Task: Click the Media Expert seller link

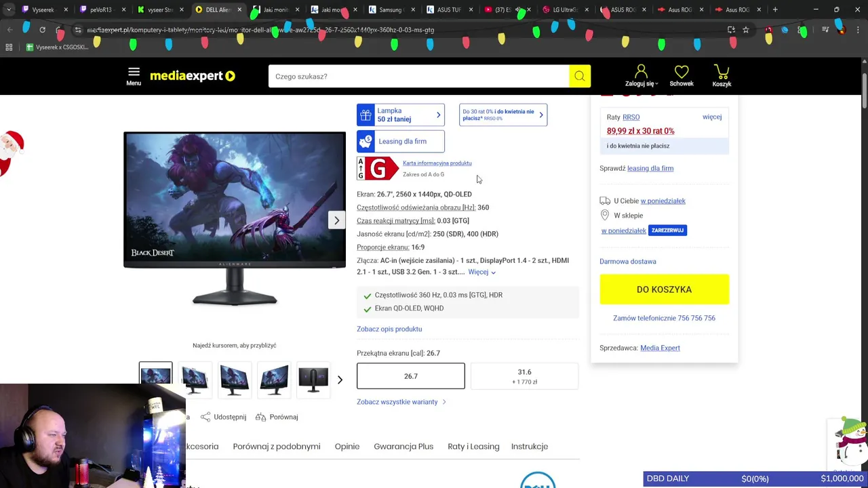Action: tap(660, 348)
